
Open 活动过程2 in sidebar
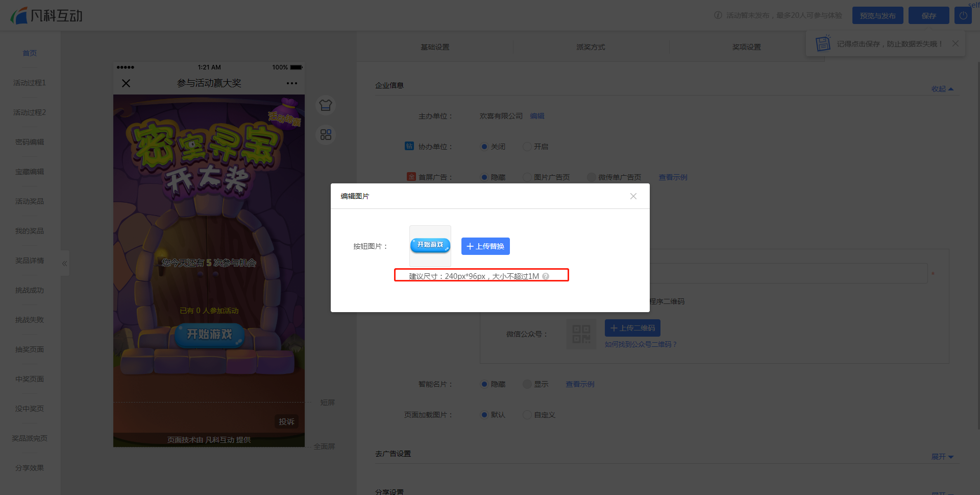[x=30, y=112]
